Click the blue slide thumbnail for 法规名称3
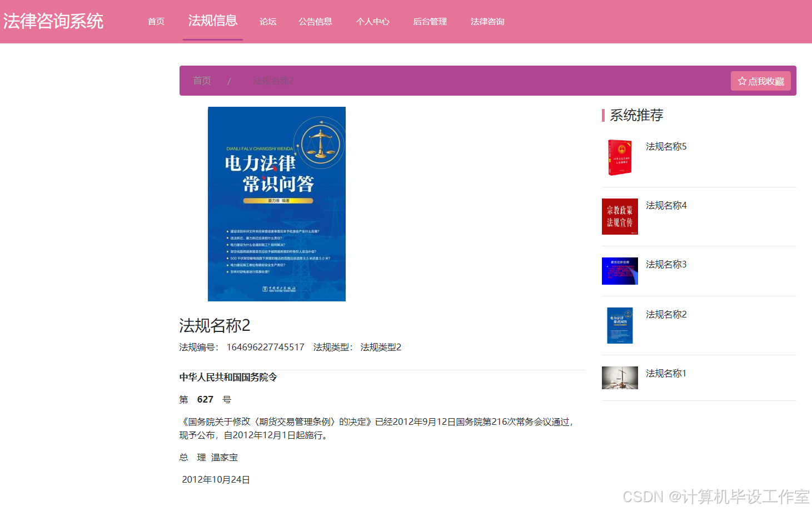Image resolution: width=812 pixels, height=511 pixels. (620, 271)
